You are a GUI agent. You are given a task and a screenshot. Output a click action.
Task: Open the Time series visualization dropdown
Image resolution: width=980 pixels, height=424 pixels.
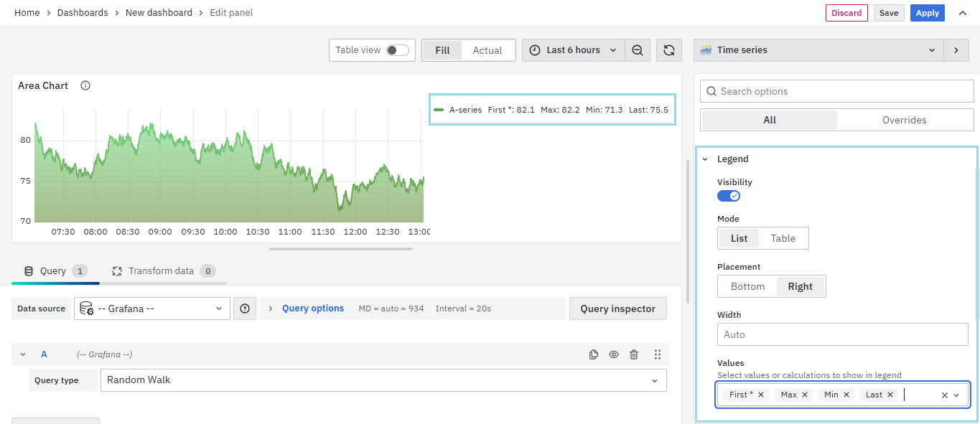point(818,50)
